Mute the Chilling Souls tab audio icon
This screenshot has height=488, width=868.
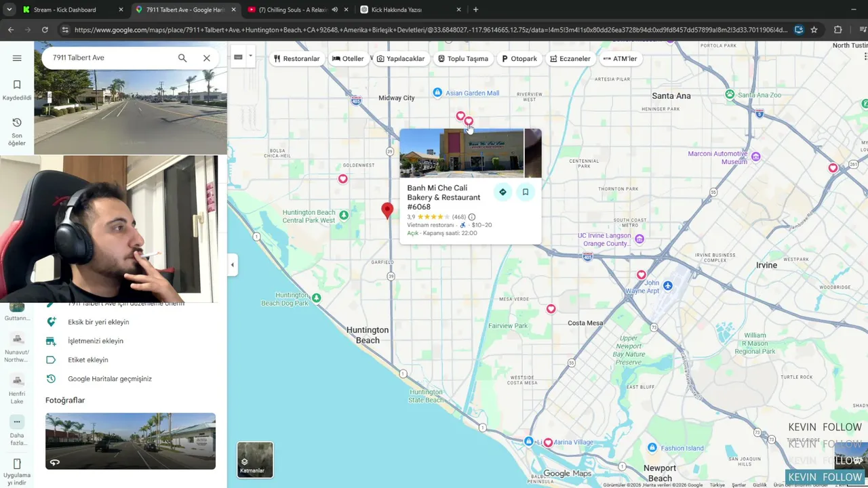334,9
